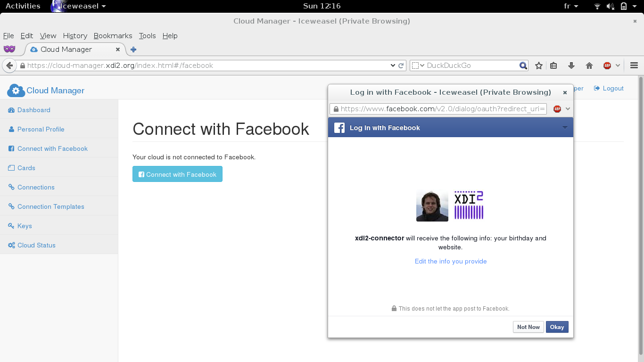The height and width of the screenshot is (362, 644).
Task: Open Cards in the sidebar
Action: click(x=59, y=168)
